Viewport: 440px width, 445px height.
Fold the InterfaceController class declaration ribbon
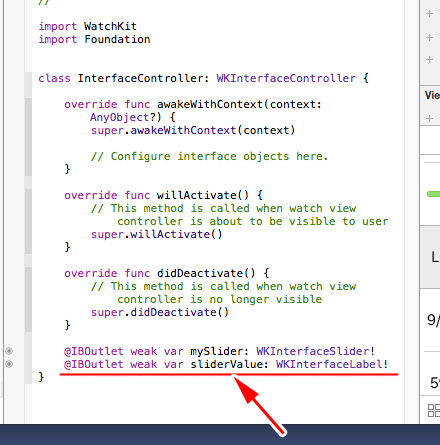point(28,79)
